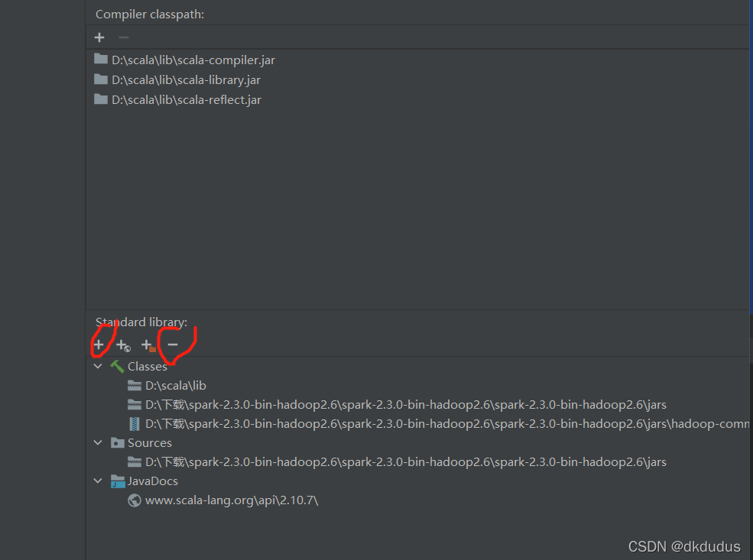The height and width of the screenshot is (560, 753).
Task: Select the spark jars folder under Classes
Action: point(406,405)
